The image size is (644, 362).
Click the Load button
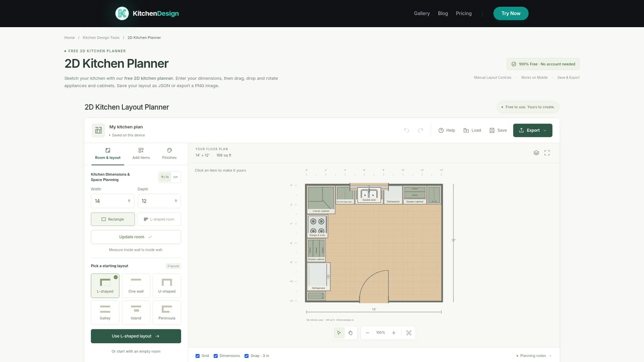click(x=472, y=130)
